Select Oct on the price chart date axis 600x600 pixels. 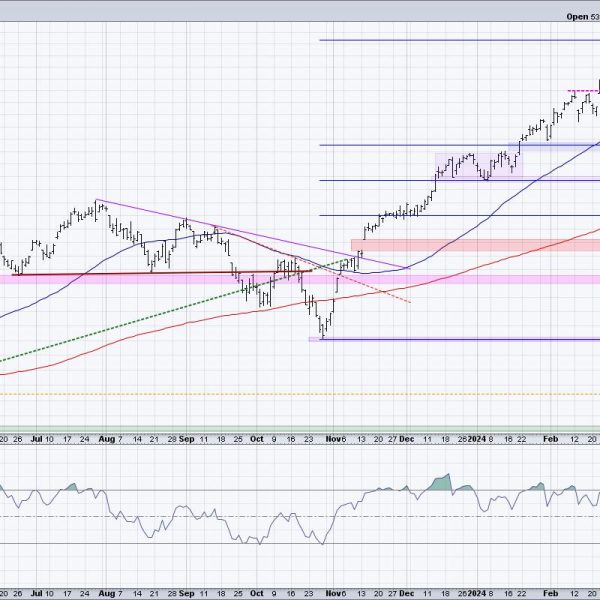(x=256, y=439)
